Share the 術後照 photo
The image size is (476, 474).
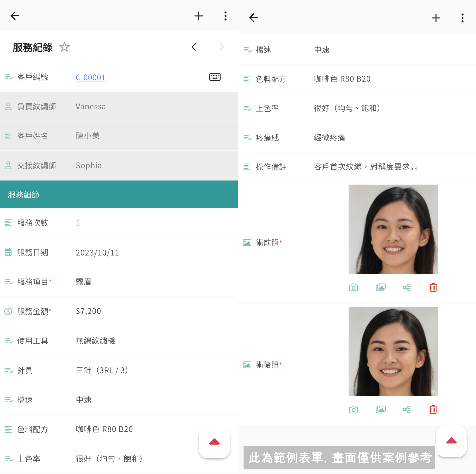[406, 409]
